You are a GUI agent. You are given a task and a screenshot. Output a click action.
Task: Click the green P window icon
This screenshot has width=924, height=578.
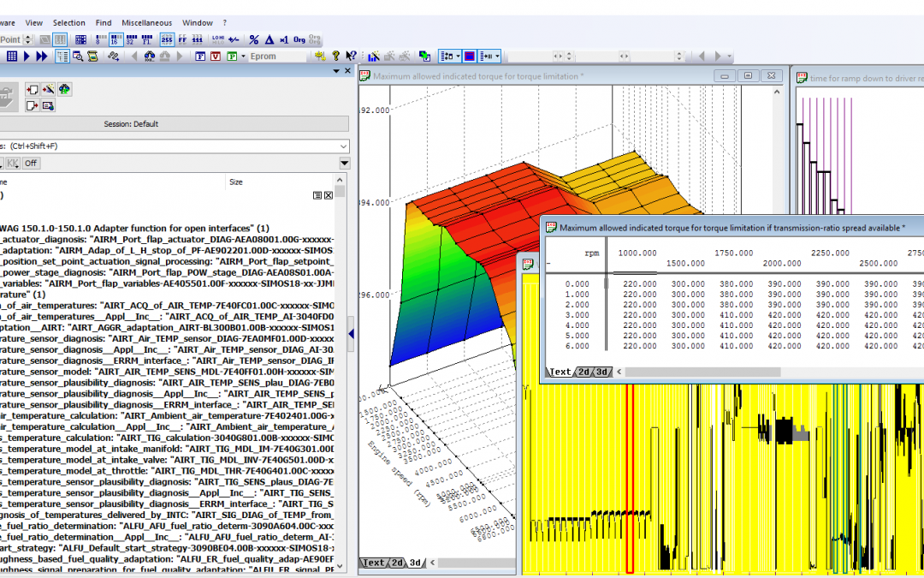(x=232, y=56)
